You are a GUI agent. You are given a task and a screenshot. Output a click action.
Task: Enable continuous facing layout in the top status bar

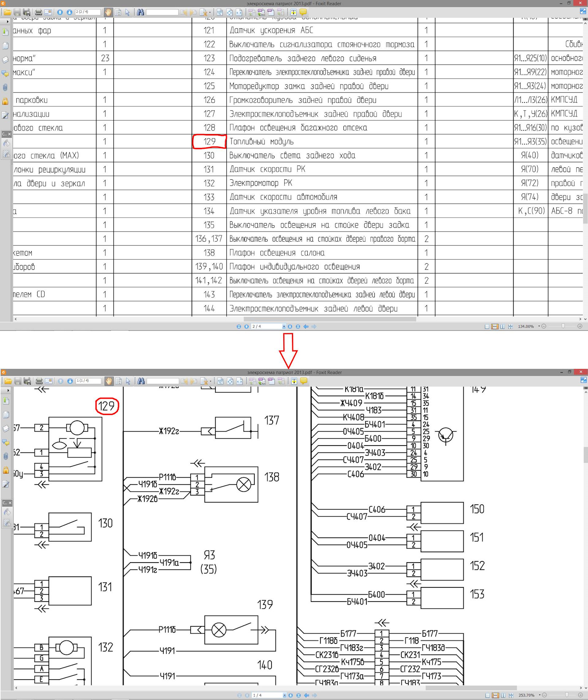tap(510, 327)
